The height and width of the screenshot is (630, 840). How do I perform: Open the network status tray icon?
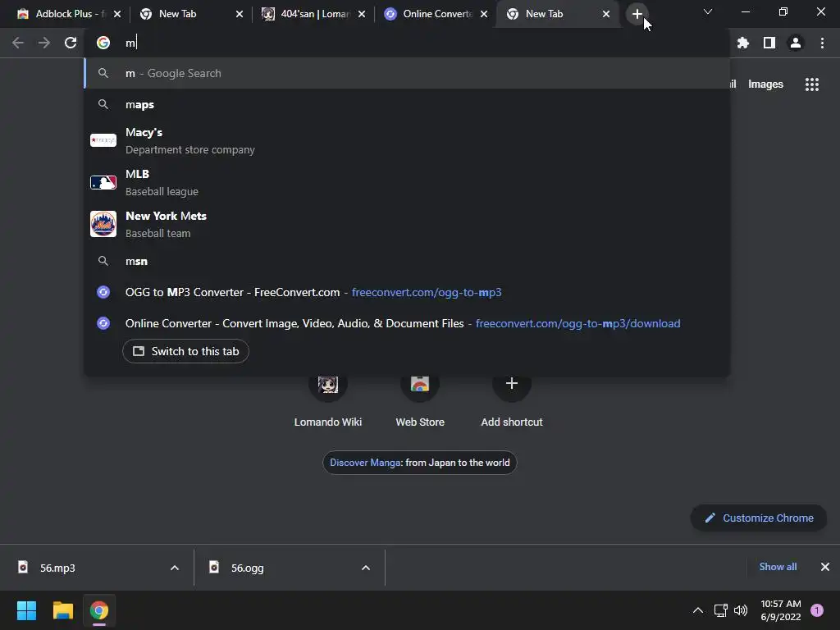pyautogui.click(x=720, y=610)
